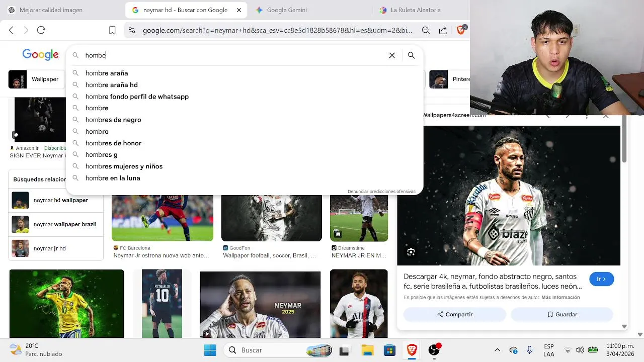Pick the suggestion hombres de negro
This screenshot has width=644, height=362.
(x=244, y=120)
